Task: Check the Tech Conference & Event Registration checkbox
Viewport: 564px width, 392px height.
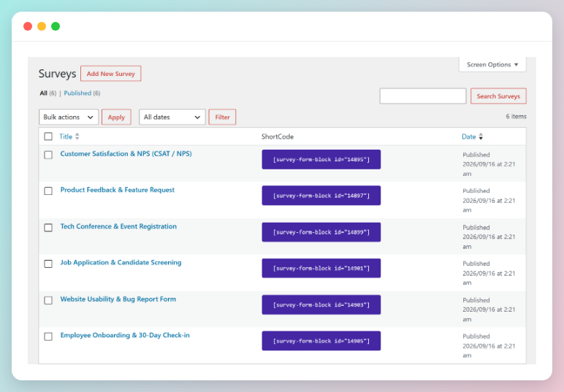Action: click(48, 228)
